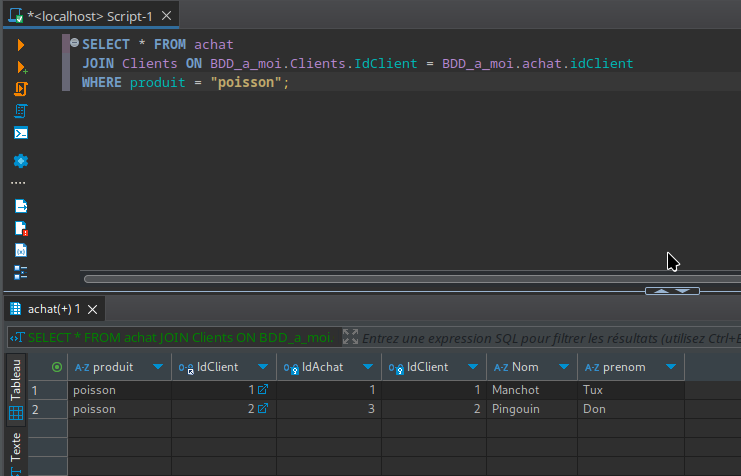Execute the SQL statement with the top arrow
741x476 pixels.
[x=20, y=45]
